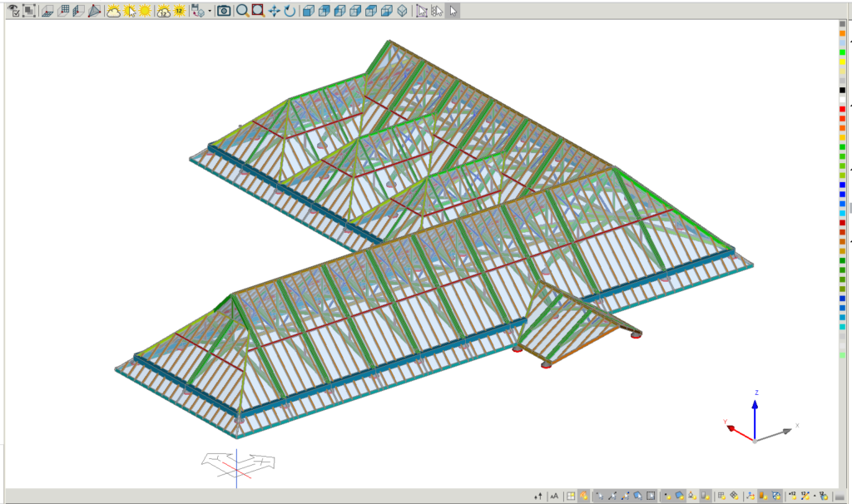
Task: Switch to wireframe hexagon cube mode
Action: tap(402, 11)
